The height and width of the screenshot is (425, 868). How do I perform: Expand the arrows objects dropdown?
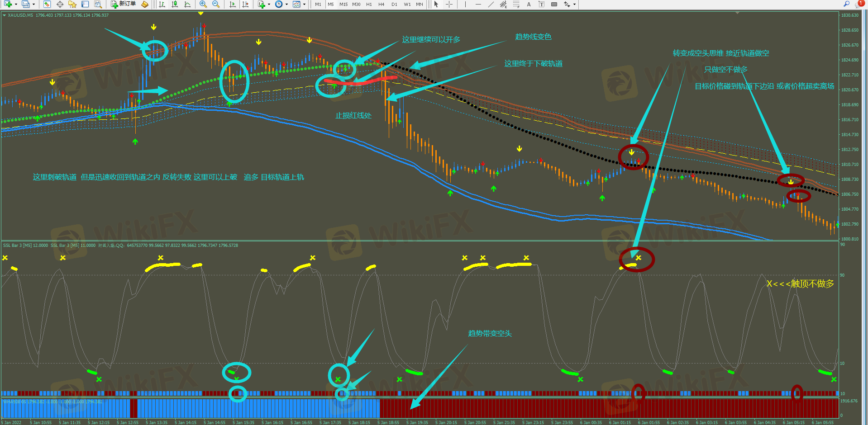click(x=575, y=5)
